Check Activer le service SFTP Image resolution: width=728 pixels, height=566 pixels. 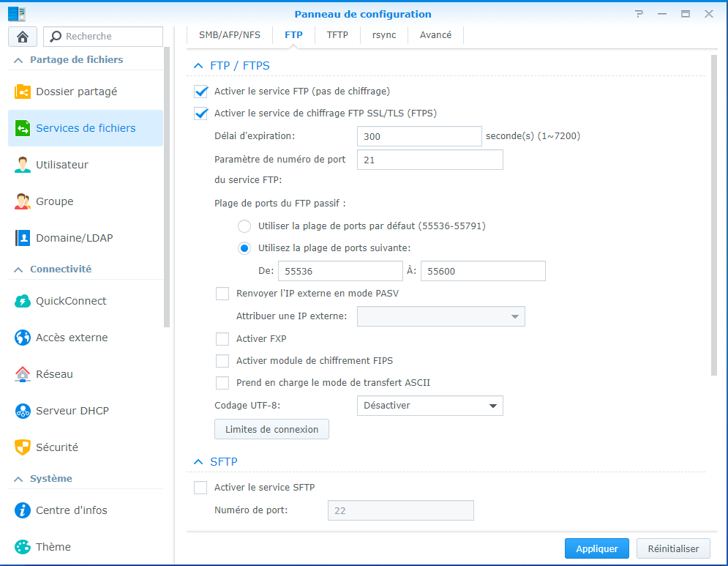(x=200, y=488)
